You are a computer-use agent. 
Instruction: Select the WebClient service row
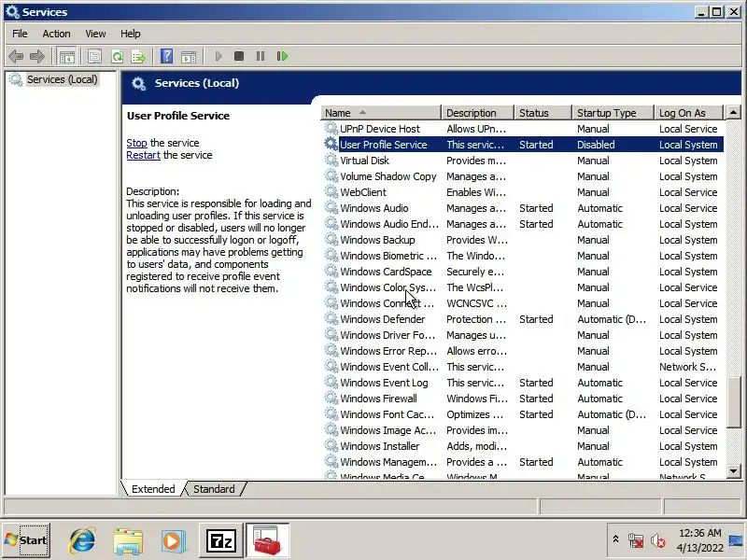click(x=523, y=192)
